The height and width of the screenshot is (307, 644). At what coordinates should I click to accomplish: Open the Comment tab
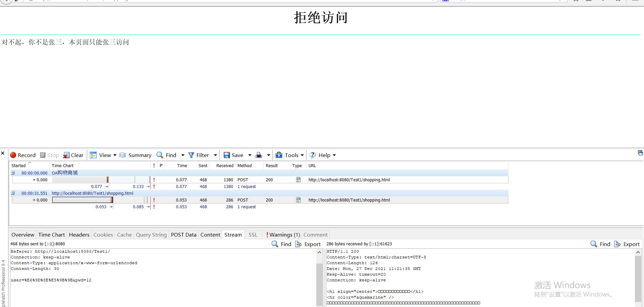tap(315, 235)
